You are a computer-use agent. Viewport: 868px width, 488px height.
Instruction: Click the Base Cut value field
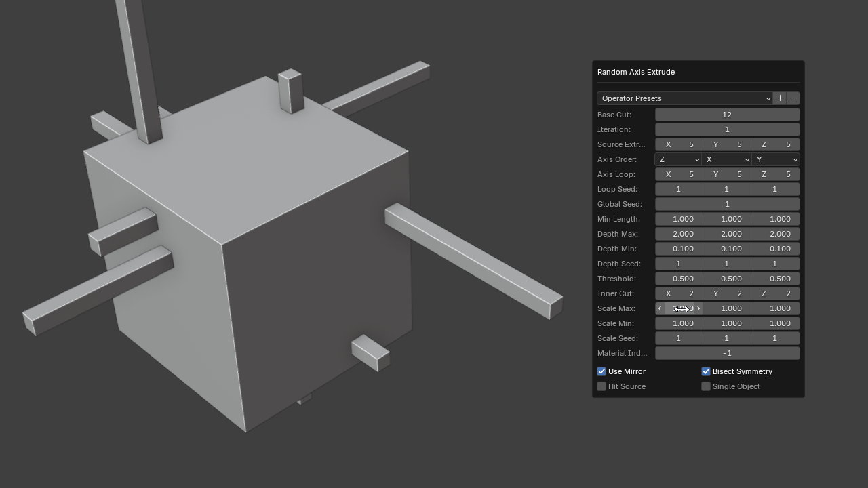point(727,115)
